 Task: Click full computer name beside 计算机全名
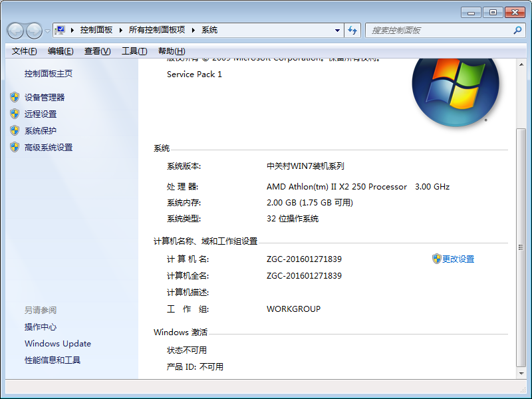click(x=304, y=275)
